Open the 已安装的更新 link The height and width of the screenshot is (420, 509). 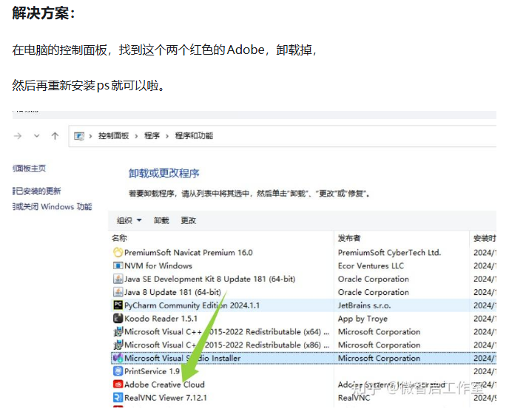tap(38, 191)
